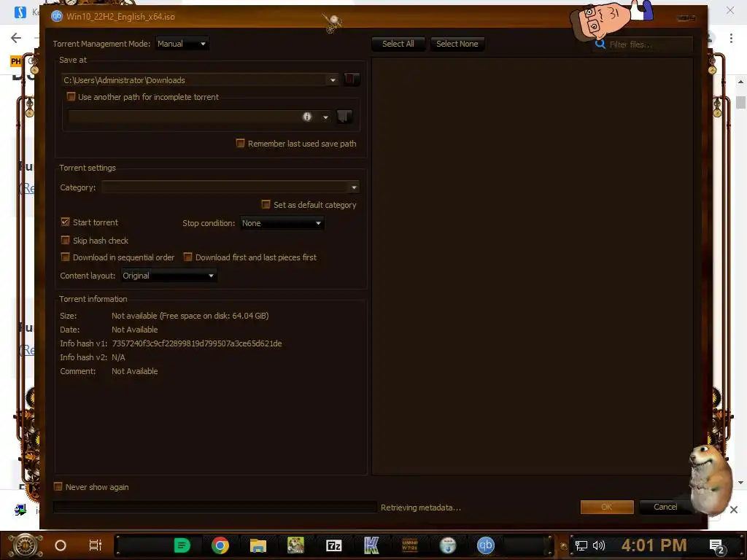Uncheck the Start torrent checkbox

coord(65,222)
